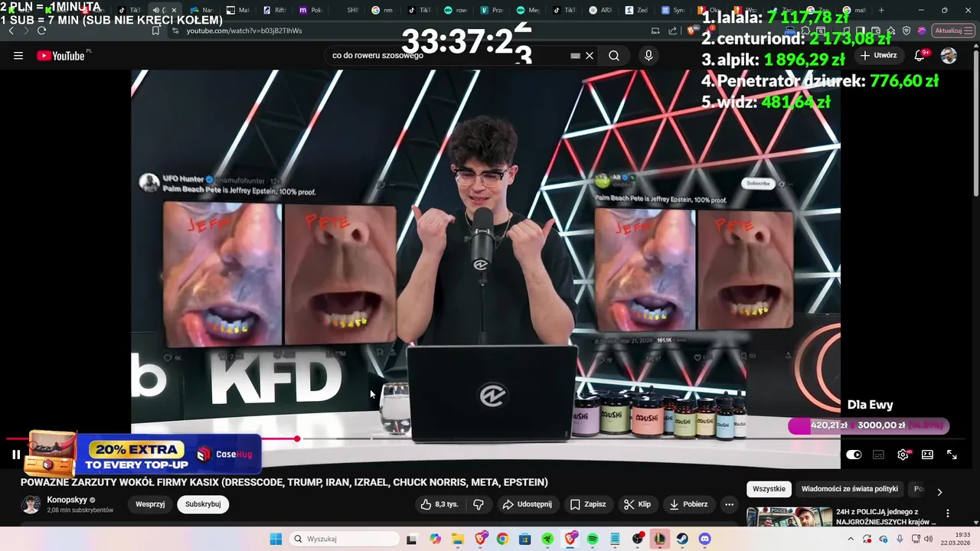Click the Wesprzyj button
The height and width of the screenshot is (551, 980).
150,504
